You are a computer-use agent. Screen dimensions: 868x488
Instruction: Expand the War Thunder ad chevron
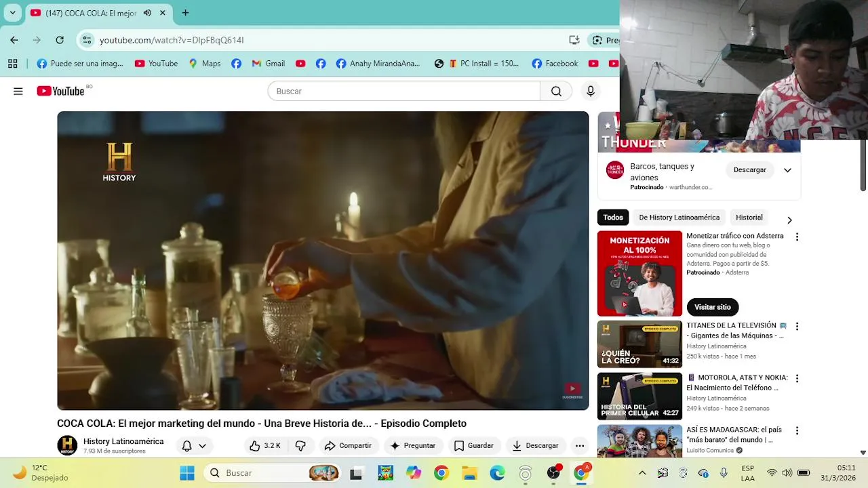click(x=787, y=170)
